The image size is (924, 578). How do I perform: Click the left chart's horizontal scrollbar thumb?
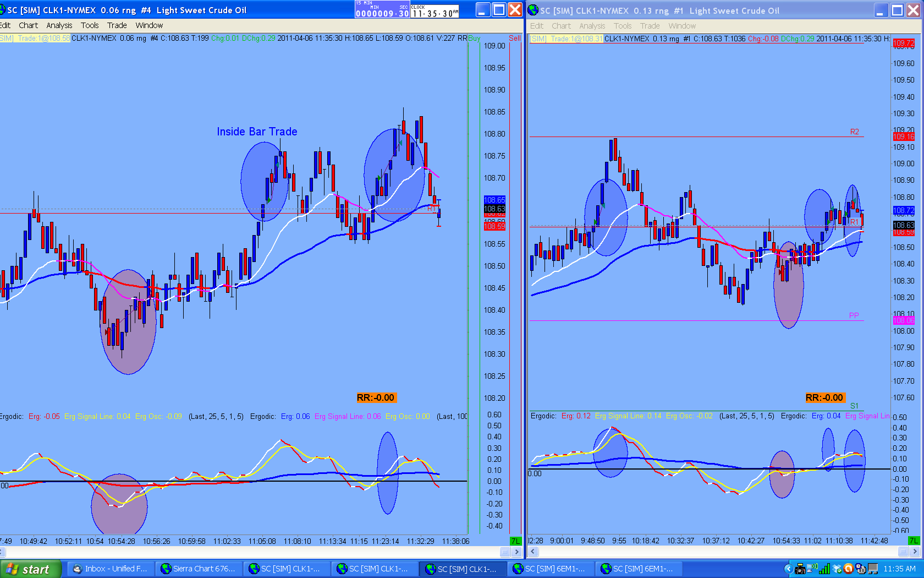coord(505,552)
